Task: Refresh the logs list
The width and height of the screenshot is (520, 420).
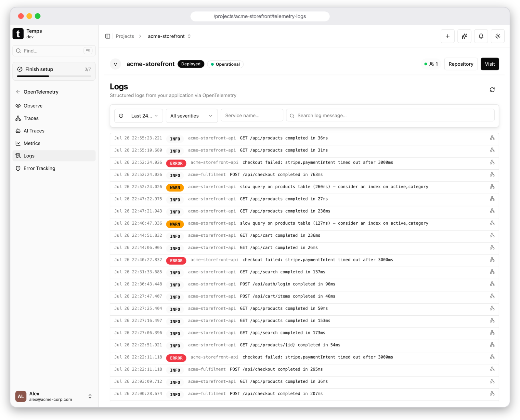Action: [492, 90]
